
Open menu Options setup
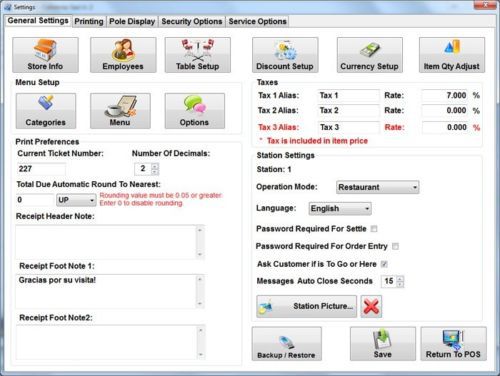[x=195, y=111]
